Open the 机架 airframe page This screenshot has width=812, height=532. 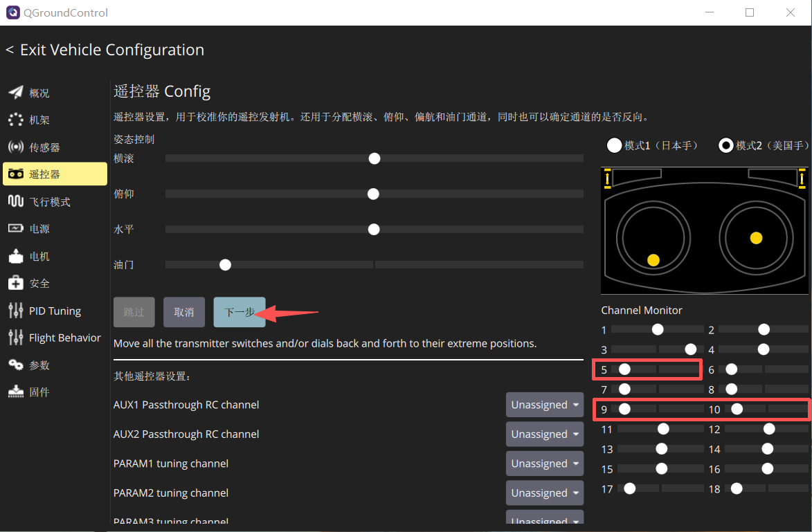coord(55,120)
